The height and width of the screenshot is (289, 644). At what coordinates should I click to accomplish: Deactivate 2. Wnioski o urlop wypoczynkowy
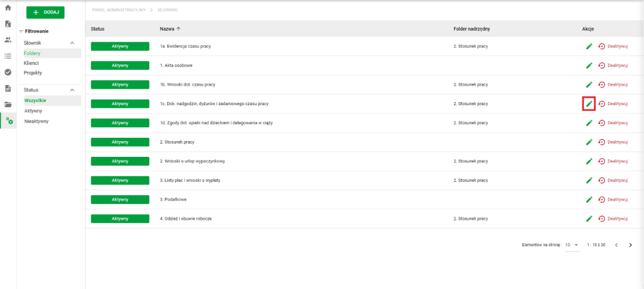613,161
